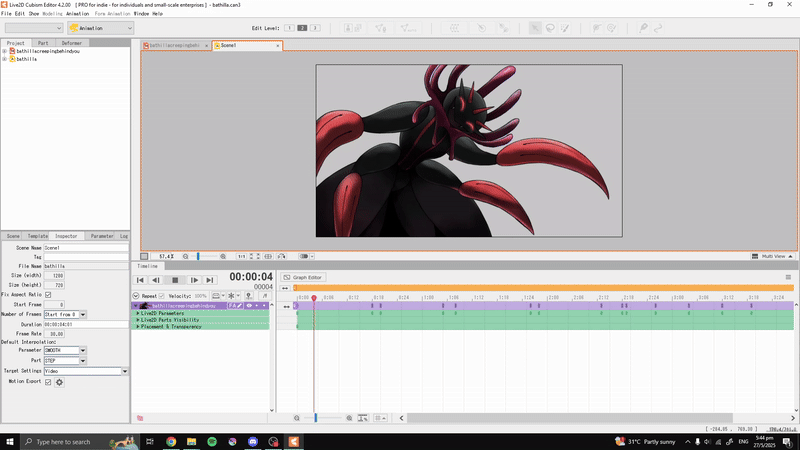The image size is (800, 450).
Task: Click the Scene Name input field
Action: click(86, 247)
